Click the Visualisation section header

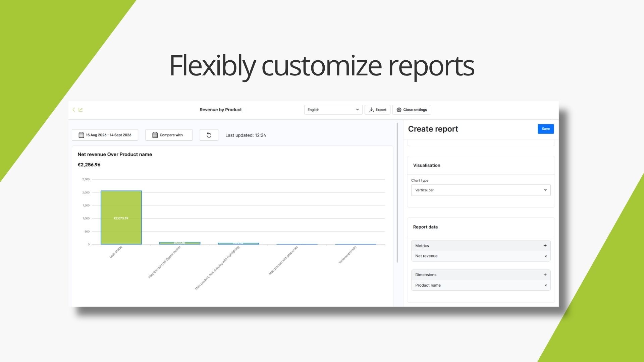point(427,165)
